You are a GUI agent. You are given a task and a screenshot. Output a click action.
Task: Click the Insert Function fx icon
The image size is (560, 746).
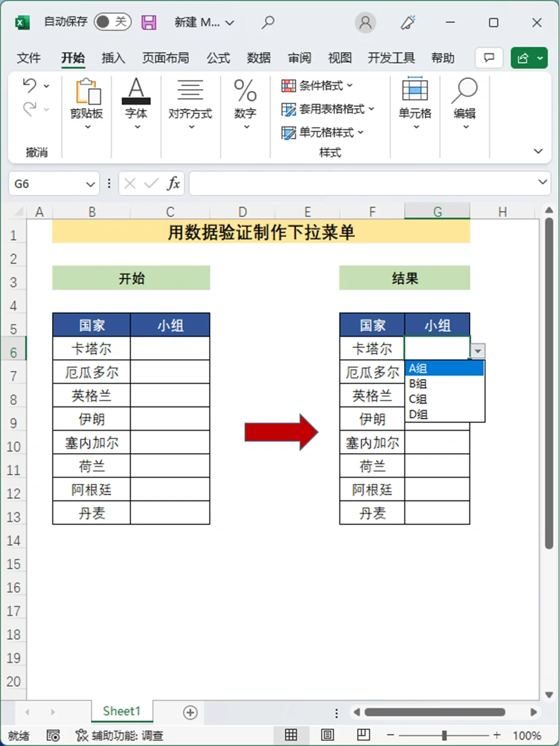(173, 184)
